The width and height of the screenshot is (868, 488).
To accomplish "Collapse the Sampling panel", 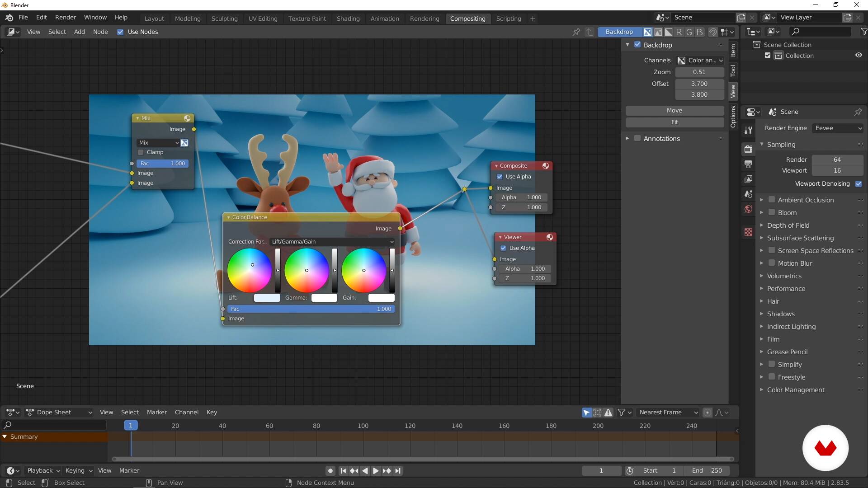I will pyautogui.click(x=781, y=145).
